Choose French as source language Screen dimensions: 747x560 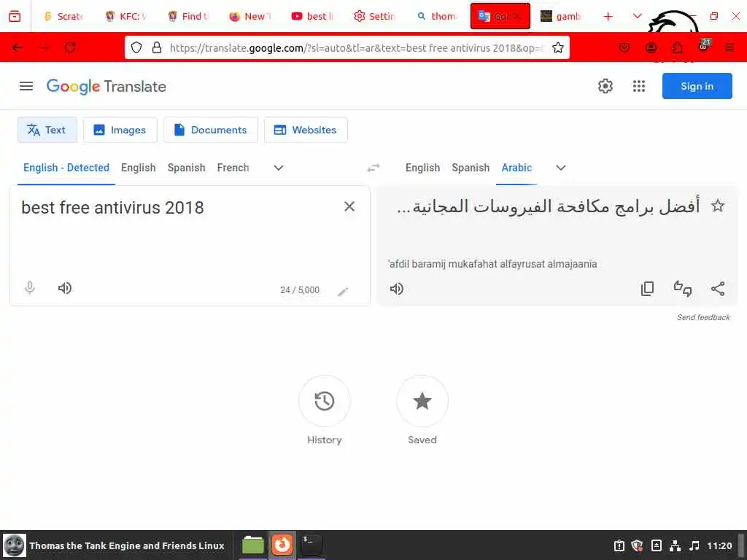[233, 168]
